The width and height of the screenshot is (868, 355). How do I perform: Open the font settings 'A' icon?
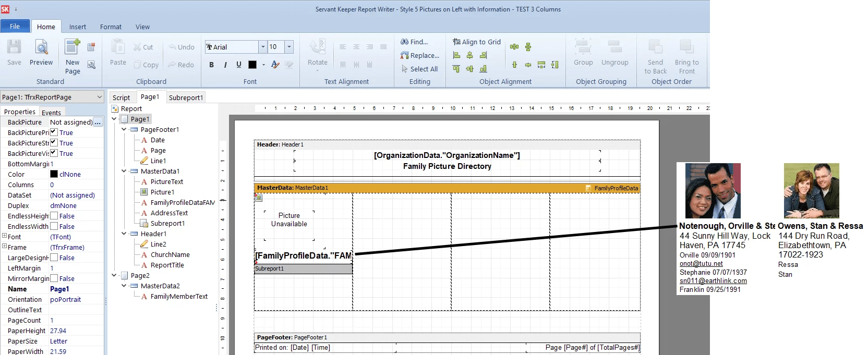275,65
